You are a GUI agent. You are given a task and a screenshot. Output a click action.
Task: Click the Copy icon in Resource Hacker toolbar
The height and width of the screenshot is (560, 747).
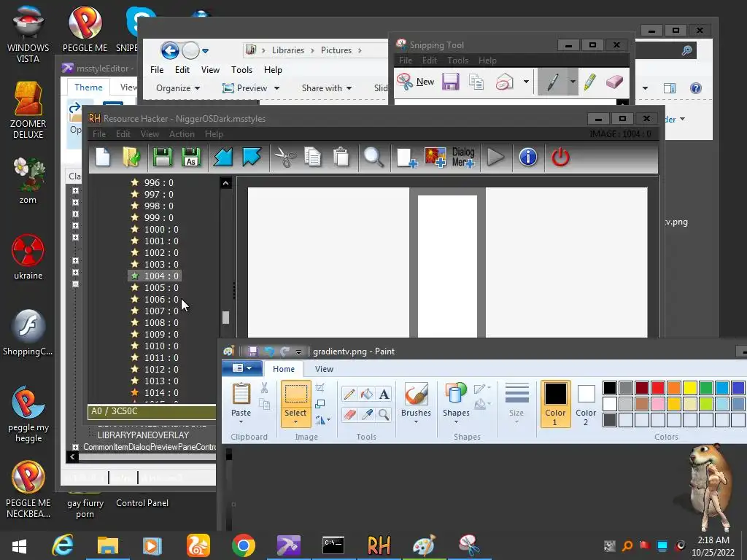point(312,157)
